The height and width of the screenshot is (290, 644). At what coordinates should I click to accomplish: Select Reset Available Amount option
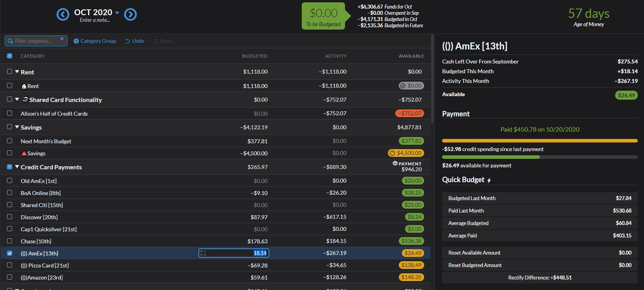point(540,253)
